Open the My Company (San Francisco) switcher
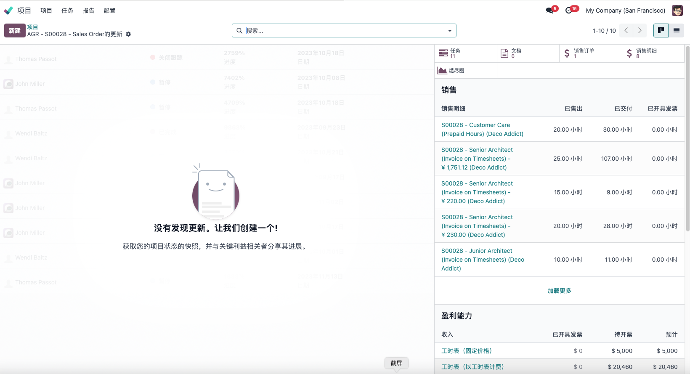690x374 pixels. (x=625, y=11)
